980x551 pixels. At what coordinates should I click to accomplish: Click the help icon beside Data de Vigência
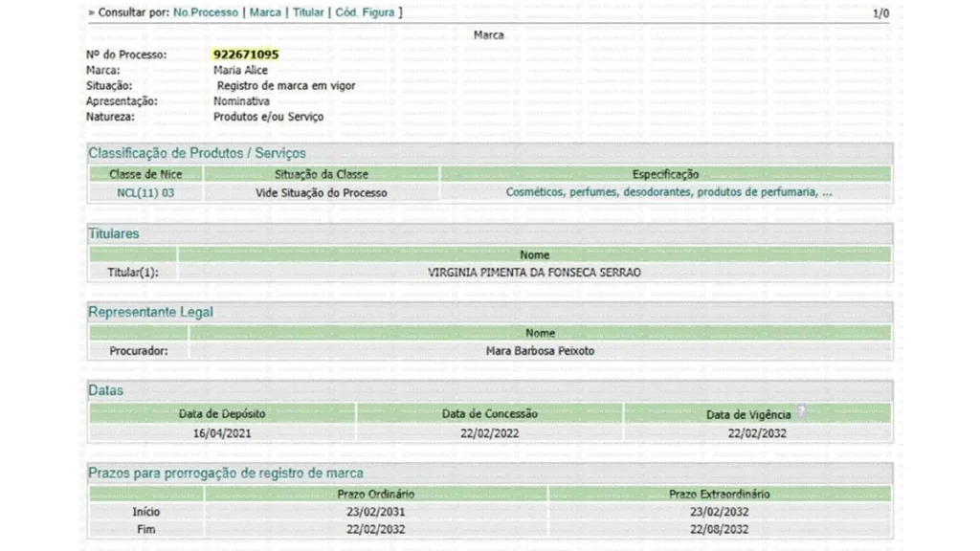801,411
